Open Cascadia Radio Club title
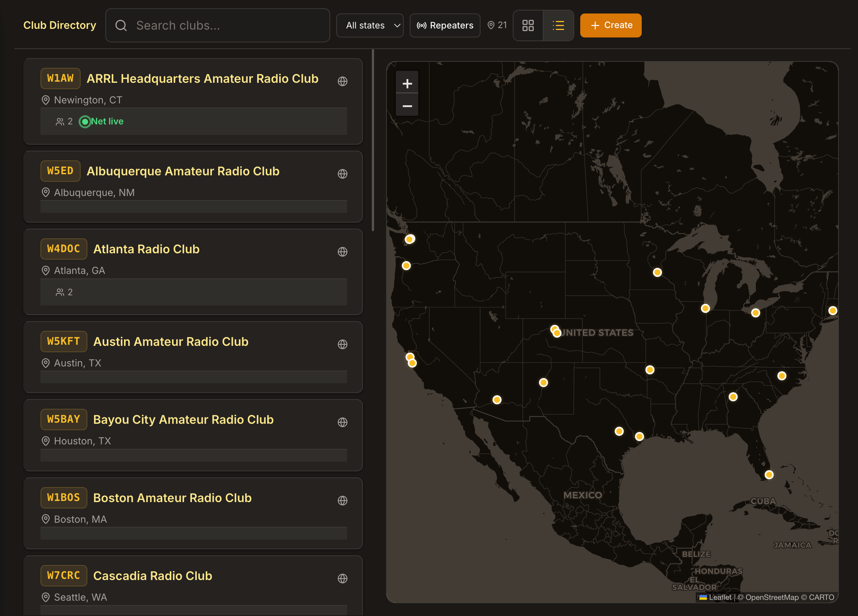Image resolution: width=858 pixels, height=616 pixels. [x=153, y=576]
